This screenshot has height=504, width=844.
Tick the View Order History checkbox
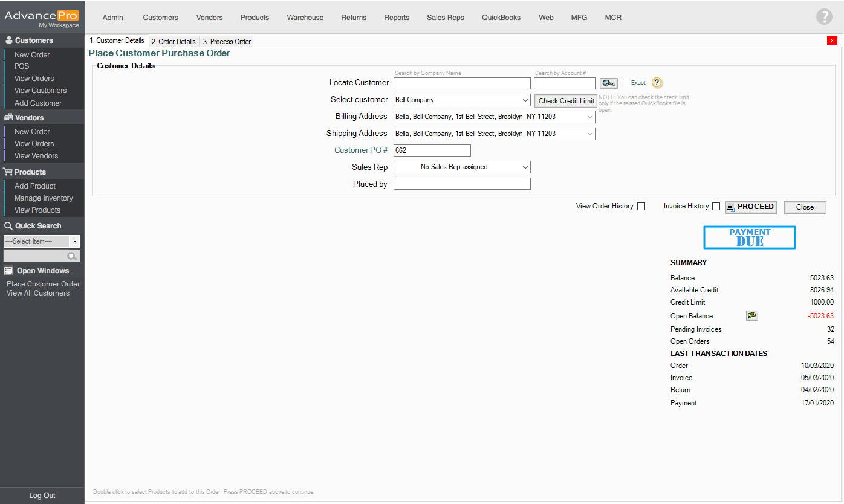pos(641,207)
